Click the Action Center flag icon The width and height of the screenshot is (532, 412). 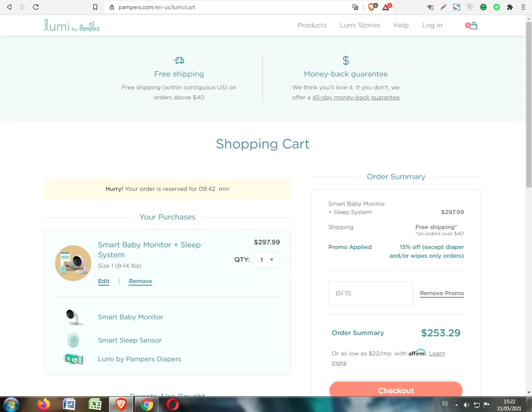487,405
